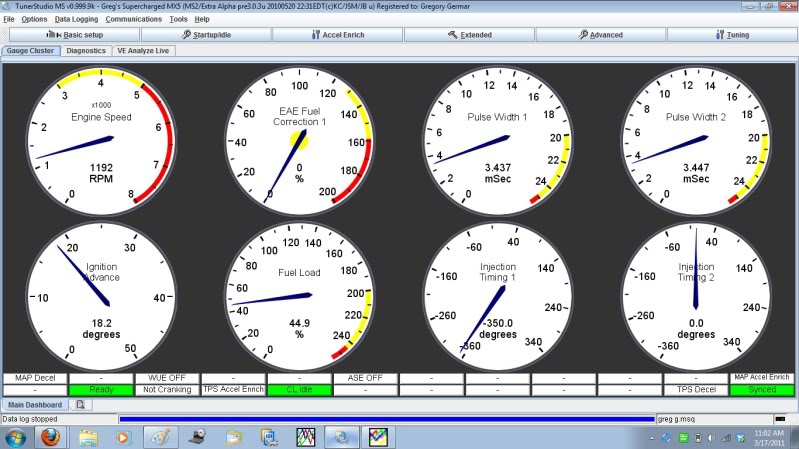
Task: Open the Data Logging menu
Action: click(76, 19)
